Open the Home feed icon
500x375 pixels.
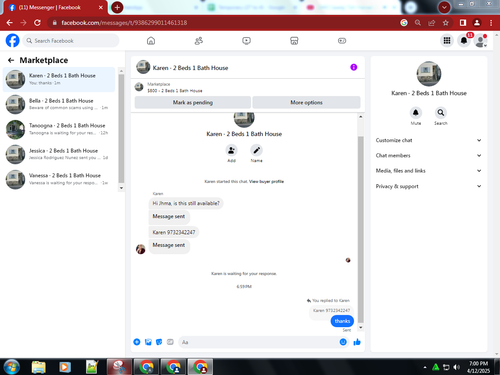[x=151, y=41]
